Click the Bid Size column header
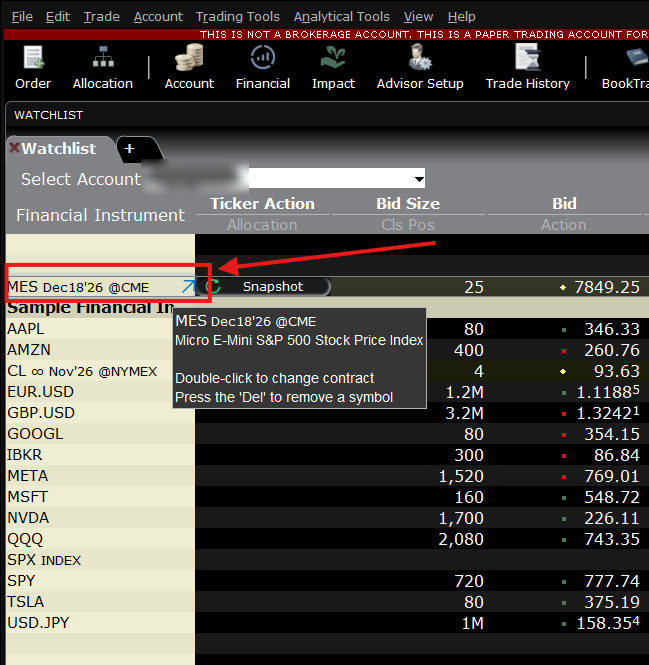Image resolution: width=649 pixels, height=665 pixels. click(x=408, y=204)
